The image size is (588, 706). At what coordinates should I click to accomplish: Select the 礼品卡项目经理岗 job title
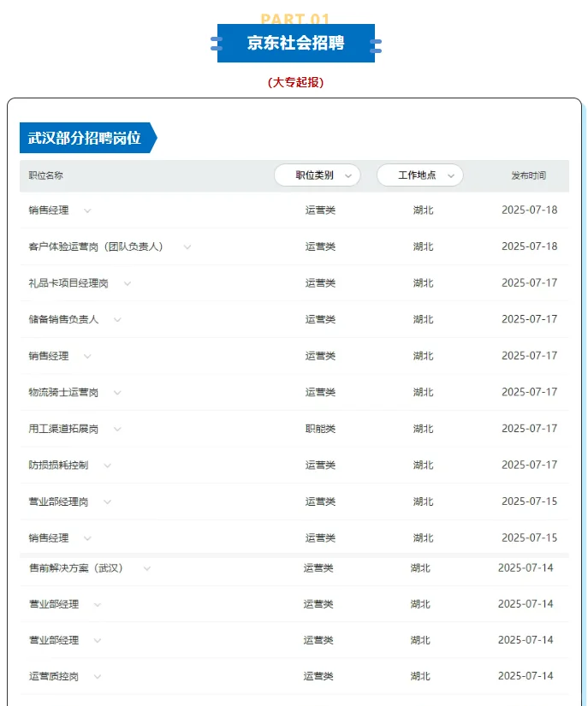pyautogui.click(x=68, y=283)
